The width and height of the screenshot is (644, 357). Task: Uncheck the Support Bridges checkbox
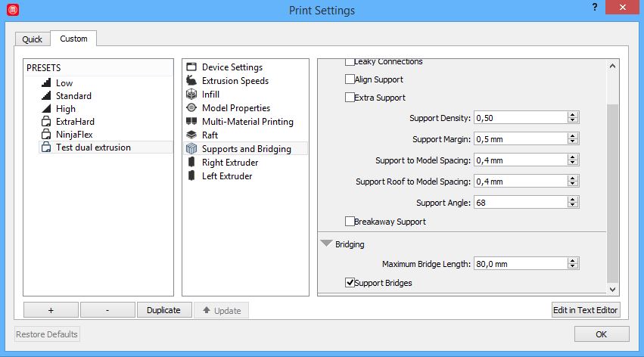350,283
